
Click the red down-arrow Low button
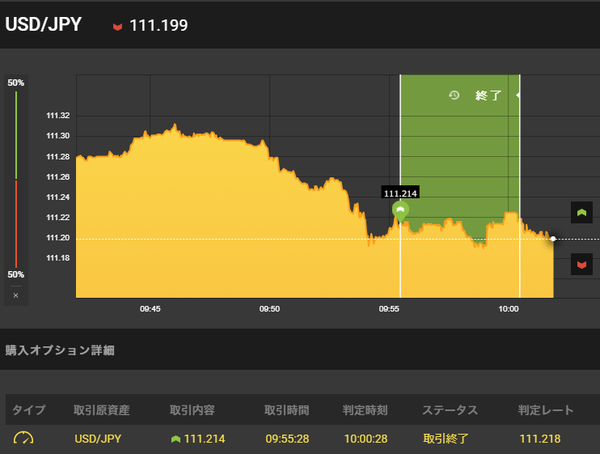[x=582, y=264]
